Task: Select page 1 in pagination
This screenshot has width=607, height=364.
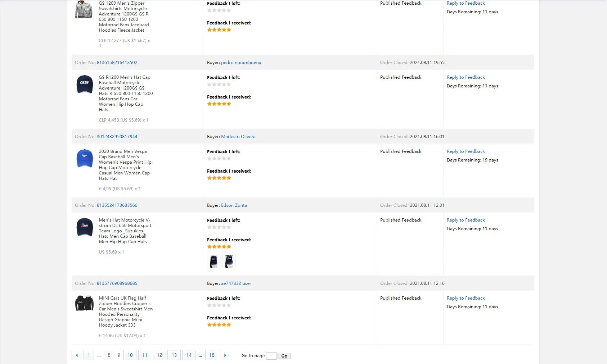Action: click(89, 355)
